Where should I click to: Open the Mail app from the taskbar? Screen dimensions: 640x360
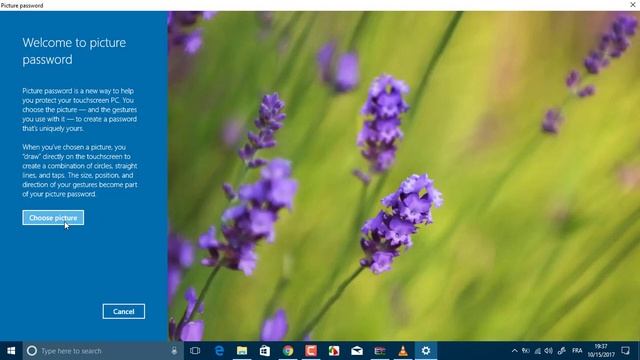coord(357,351)
